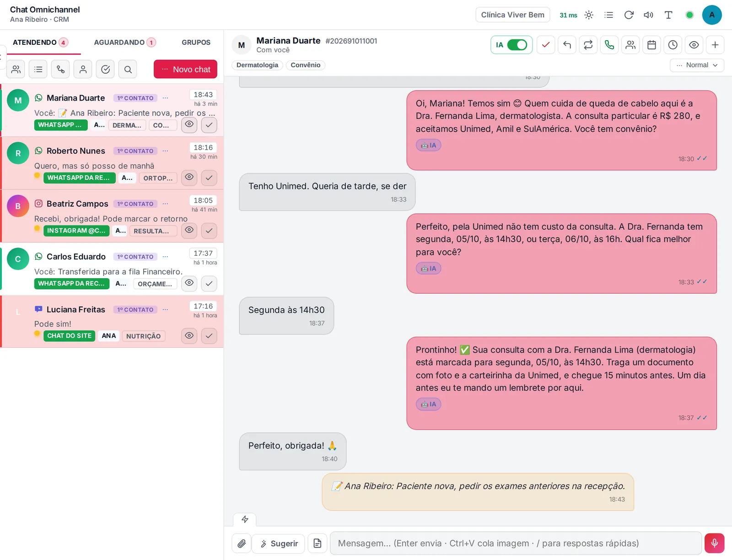
Task: Click the sound speaker icon
Action: 648,15
